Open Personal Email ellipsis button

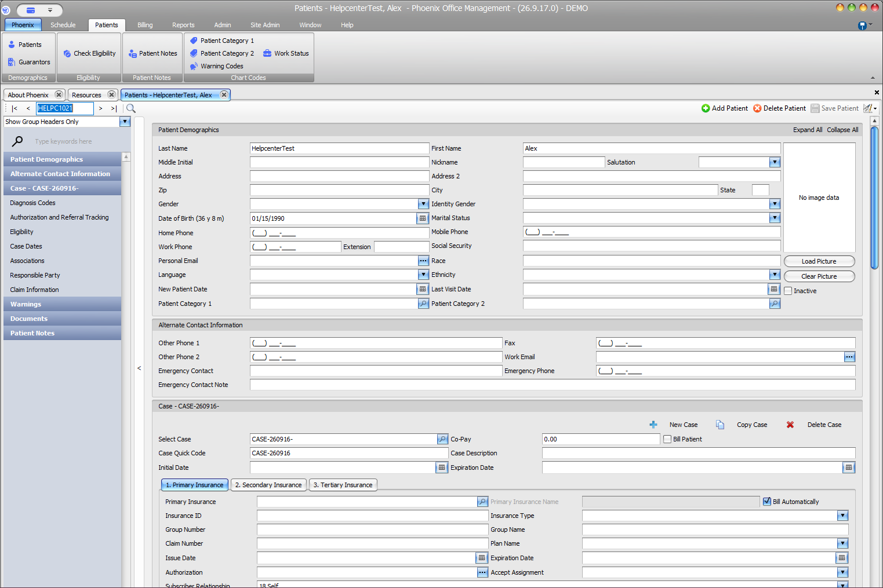423,261
